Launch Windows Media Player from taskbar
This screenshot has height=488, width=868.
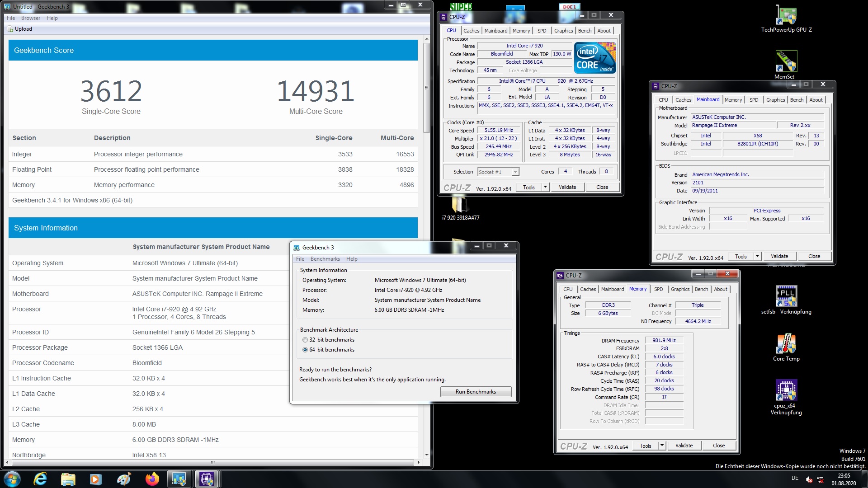click(95, 479)
